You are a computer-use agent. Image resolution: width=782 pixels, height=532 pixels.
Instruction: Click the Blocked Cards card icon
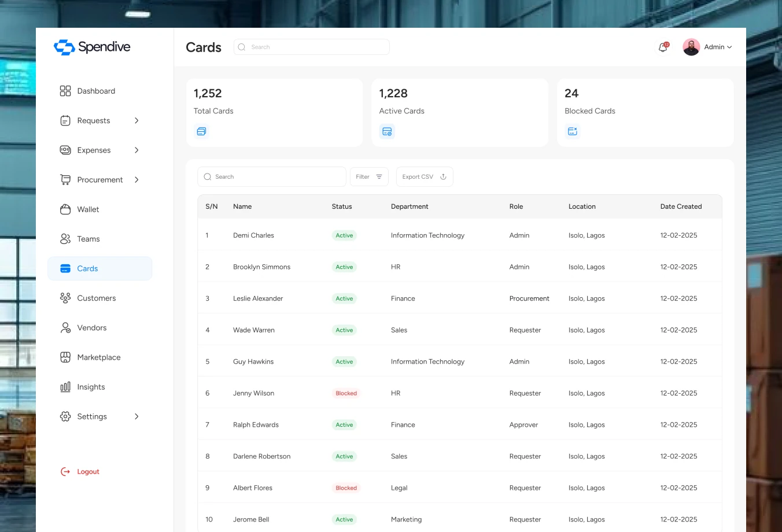pyautogui.click(x=573, y=131)
